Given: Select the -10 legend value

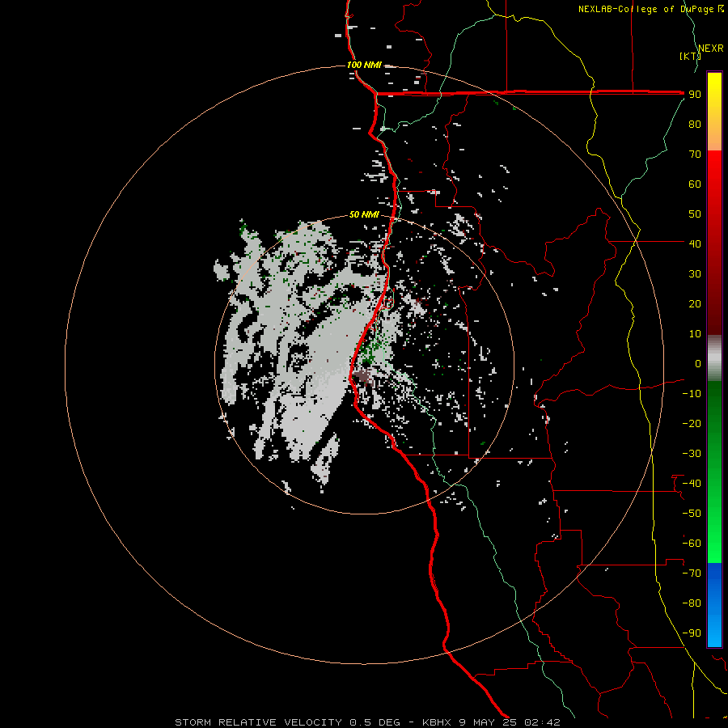Looking at the screenshot, I should pos(692,394).
